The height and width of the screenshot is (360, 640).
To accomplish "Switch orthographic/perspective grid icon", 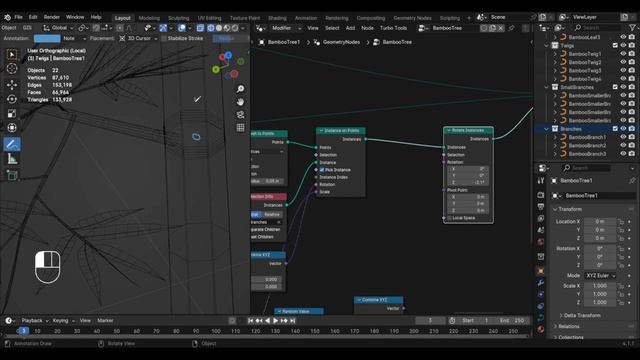I will (240, 128).
